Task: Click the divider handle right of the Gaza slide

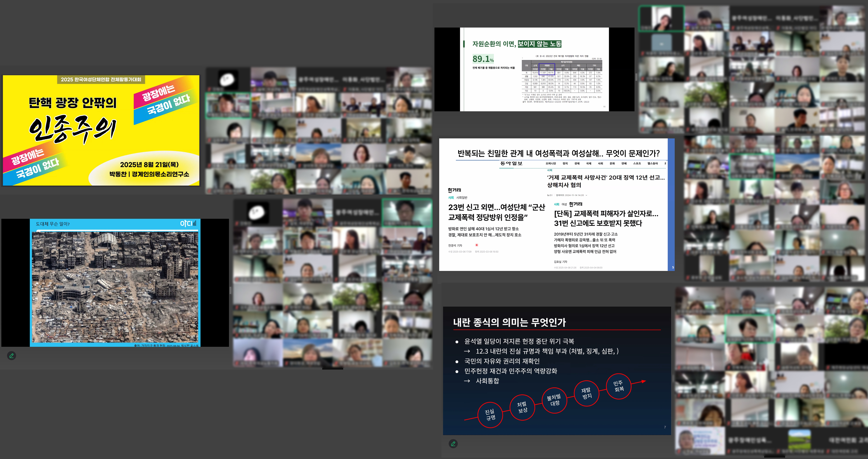Action: 231,290
